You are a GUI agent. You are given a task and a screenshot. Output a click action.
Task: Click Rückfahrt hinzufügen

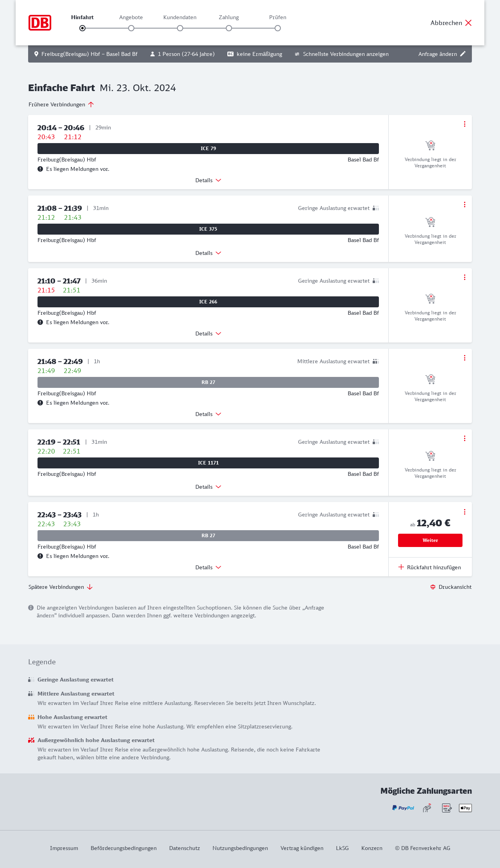pyautogui.click(x=430, y=567)
